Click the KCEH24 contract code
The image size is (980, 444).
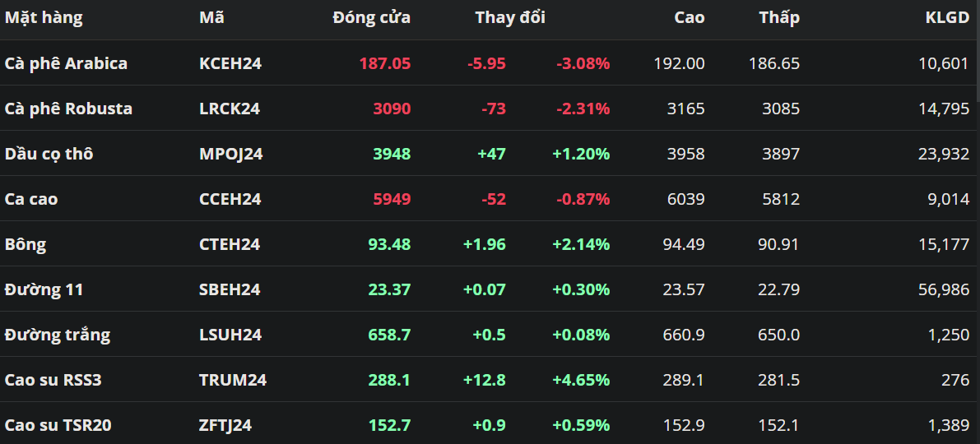point(230,63)
